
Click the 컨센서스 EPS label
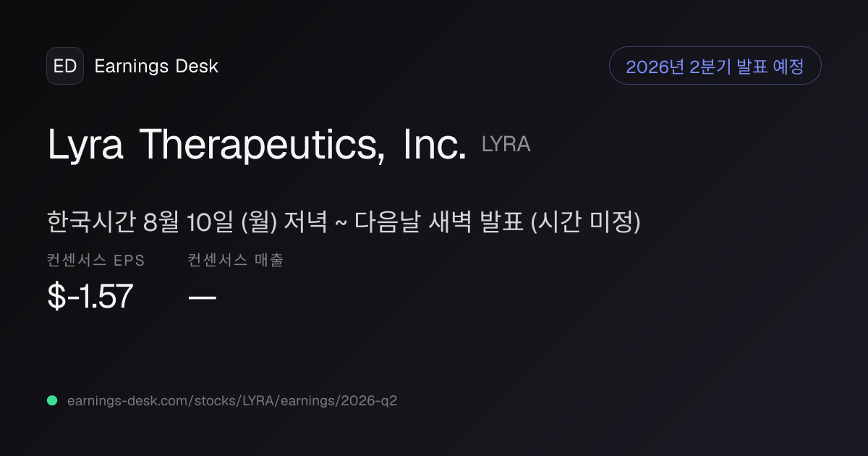click(96, 261)
